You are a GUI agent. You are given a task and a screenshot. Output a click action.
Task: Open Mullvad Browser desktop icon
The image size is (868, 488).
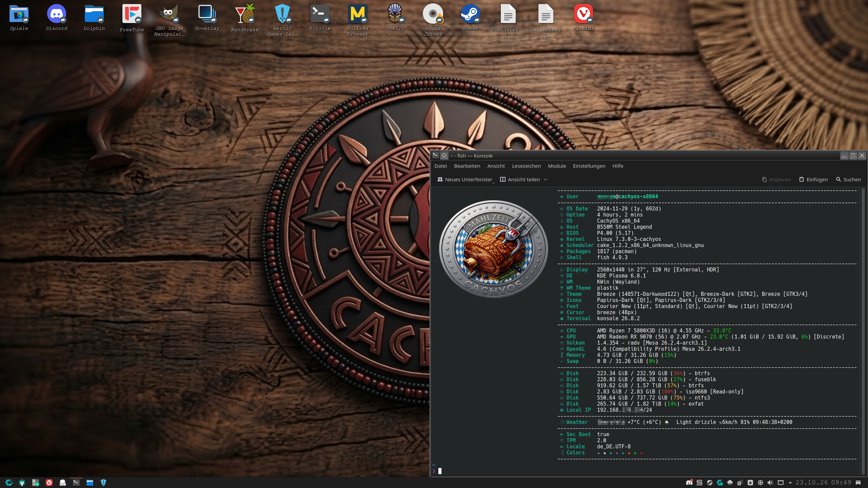pyautogui.click(x=358, y=20)
